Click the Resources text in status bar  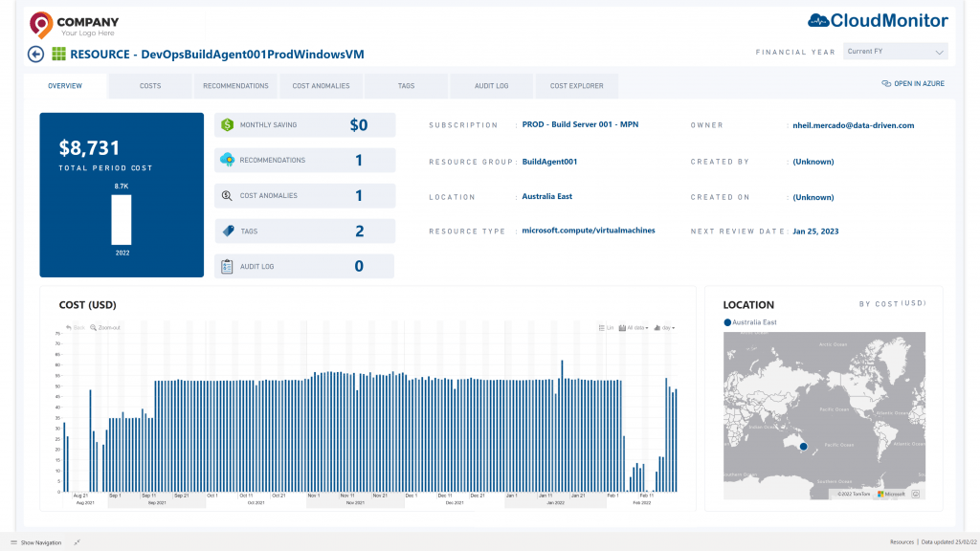(x=902, y=542)
